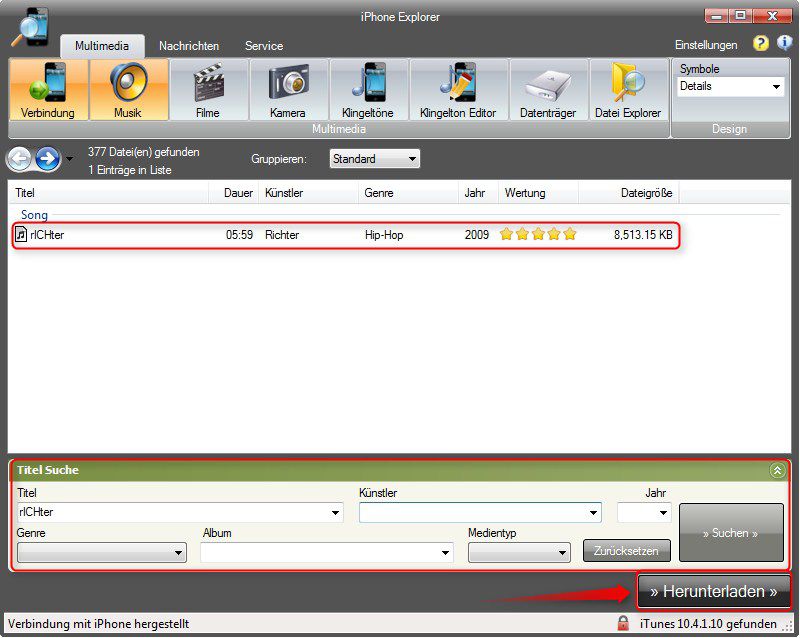This screenshot has width=800, height=638.
Task: Click the yellow help question mark icon
Action: point(760,44)
